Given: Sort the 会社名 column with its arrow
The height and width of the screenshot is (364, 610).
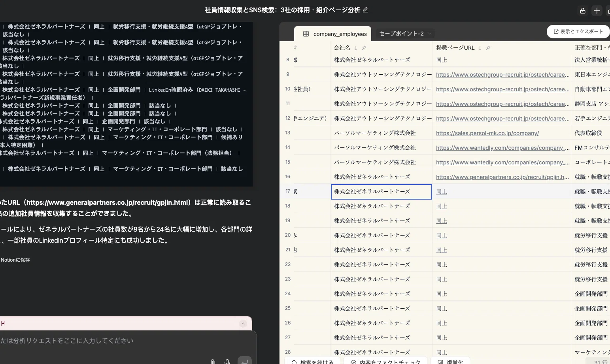Looking at the screenshot, I should point(356,48).
